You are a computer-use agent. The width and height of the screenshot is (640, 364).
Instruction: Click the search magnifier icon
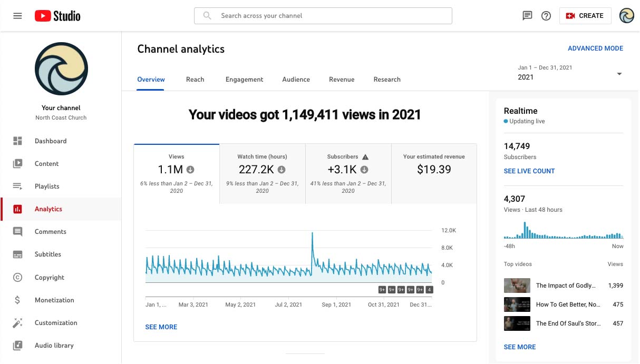[x=208, y=16]
